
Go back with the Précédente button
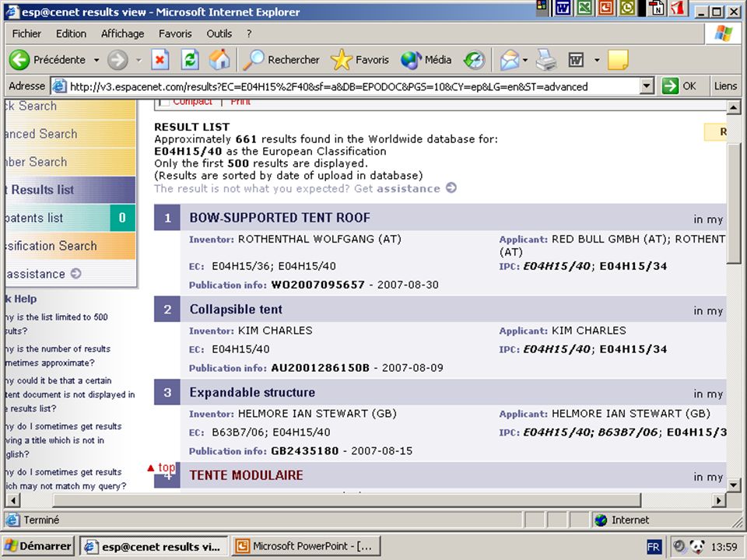47,60
